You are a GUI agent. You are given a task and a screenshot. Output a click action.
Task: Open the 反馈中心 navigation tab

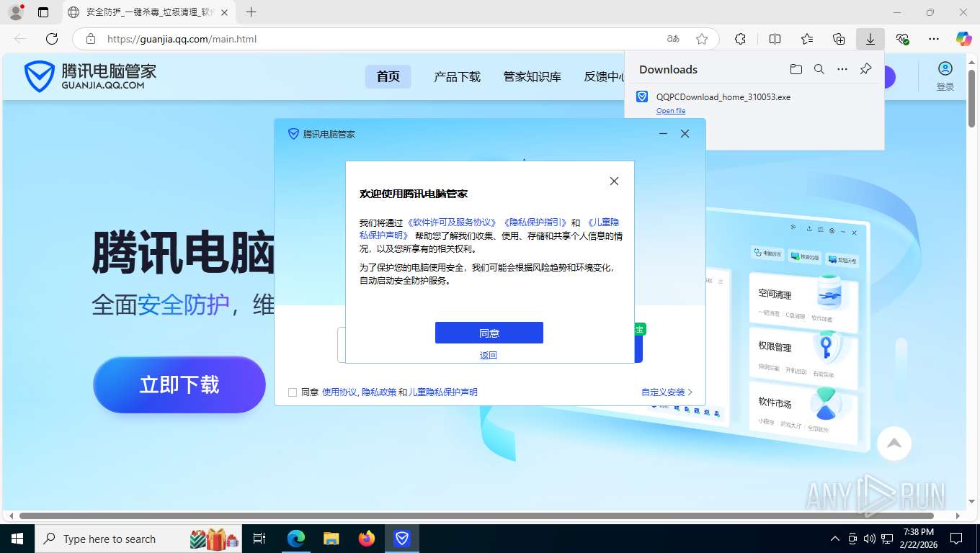(x=604, y=76)
